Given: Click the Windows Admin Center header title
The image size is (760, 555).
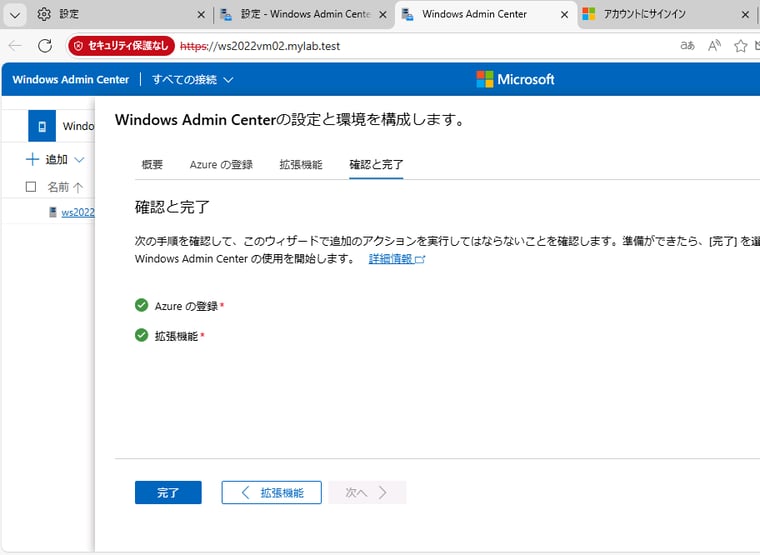Looking at the screenshot, I should (x=71, y=79).
